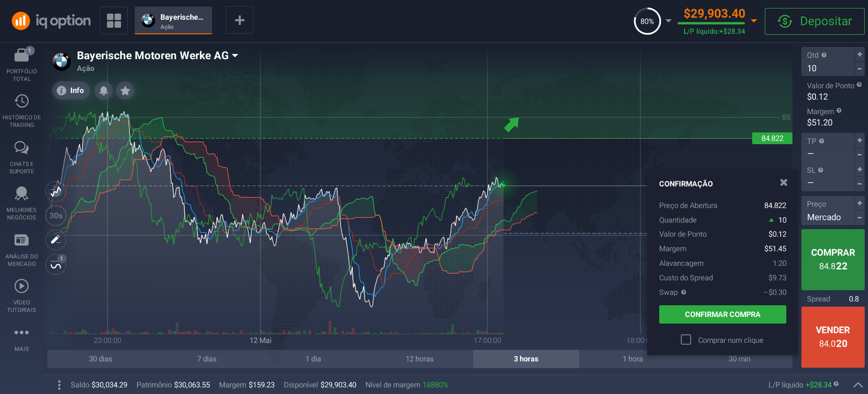Open the balance account dropdown arrow

tap(754, 21)
